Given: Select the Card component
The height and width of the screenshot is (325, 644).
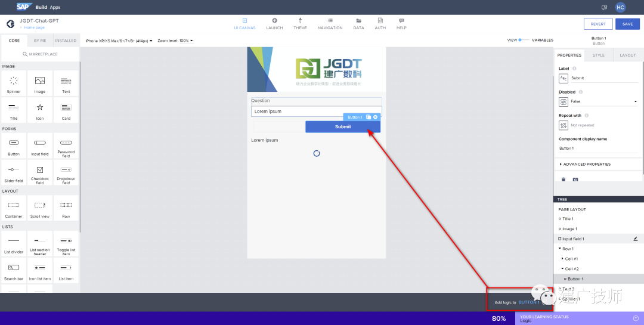Looking at the screenshot, I should pos(66,110).
